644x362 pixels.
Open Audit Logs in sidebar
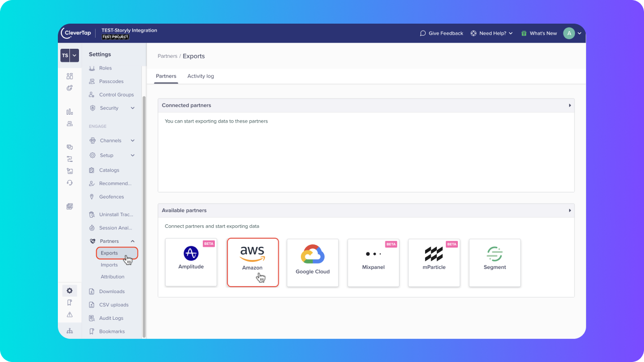(x=112, y=318)
